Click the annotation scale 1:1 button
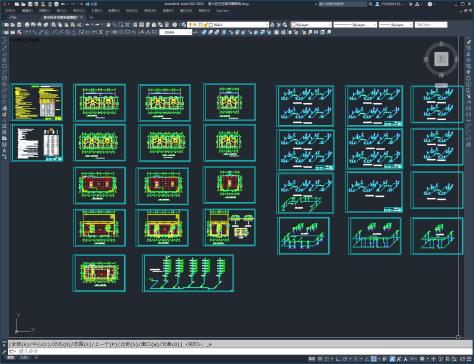The height and width of the screenshot is (364, 474). pos(414,359)
